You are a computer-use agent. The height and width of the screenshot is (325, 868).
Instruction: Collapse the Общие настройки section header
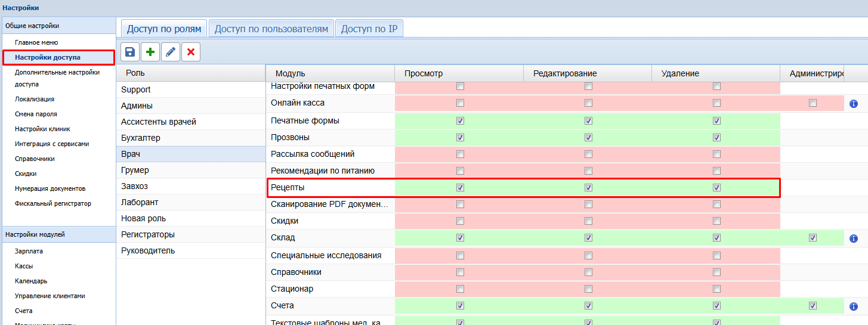pyautogui.click(x=58, y=26)
